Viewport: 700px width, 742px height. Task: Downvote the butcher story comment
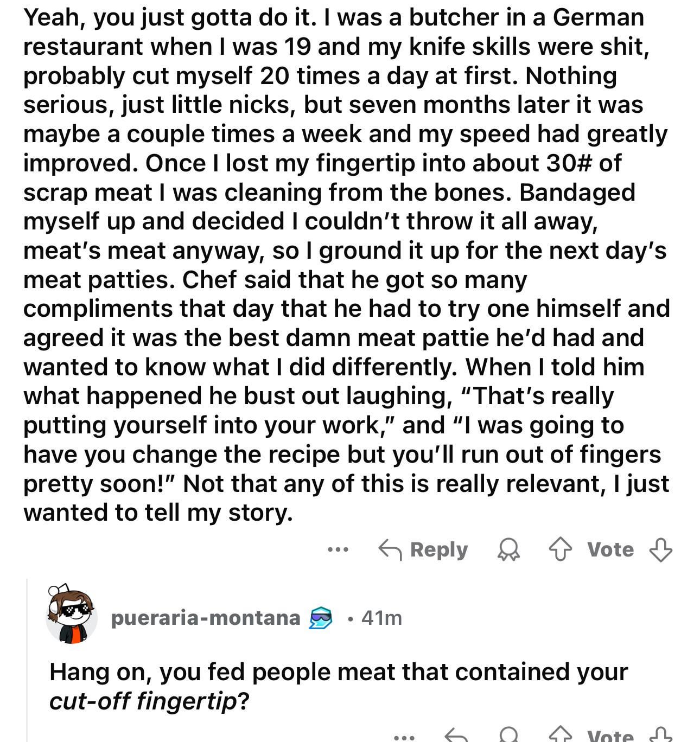click(660, 550)
